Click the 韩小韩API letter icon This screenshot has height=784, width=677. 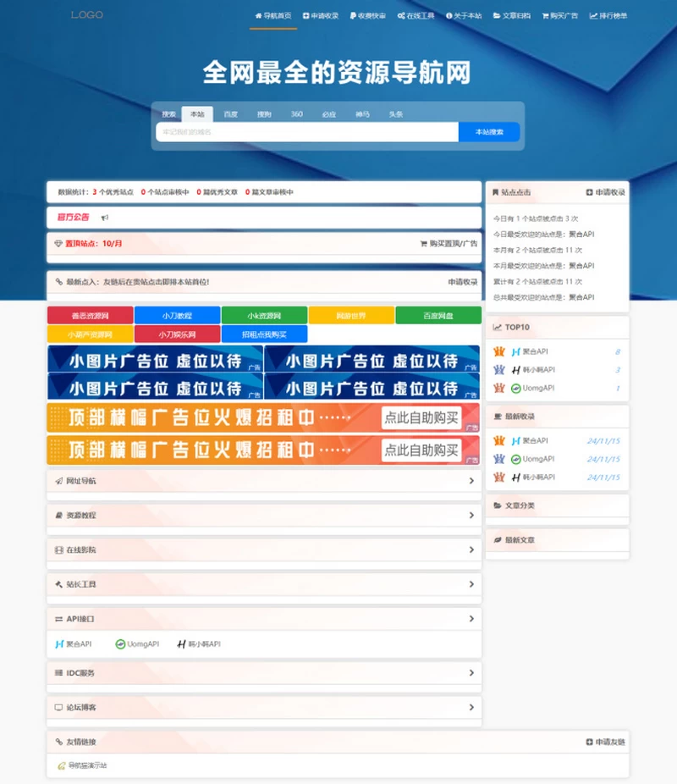[x=180, y=643]
